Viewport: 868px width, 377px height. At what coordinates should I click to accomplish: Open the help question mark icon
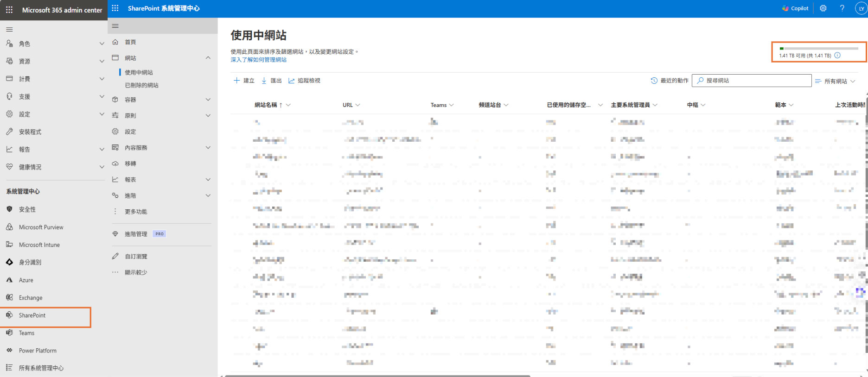[x=842, y=8]
